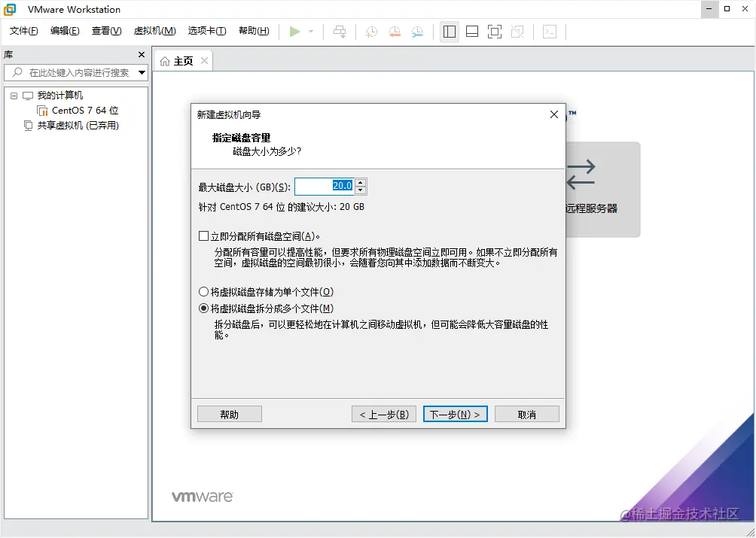Select 将虚拟磁盘拆分成多个文件 radio option

(x=204, y=309)
